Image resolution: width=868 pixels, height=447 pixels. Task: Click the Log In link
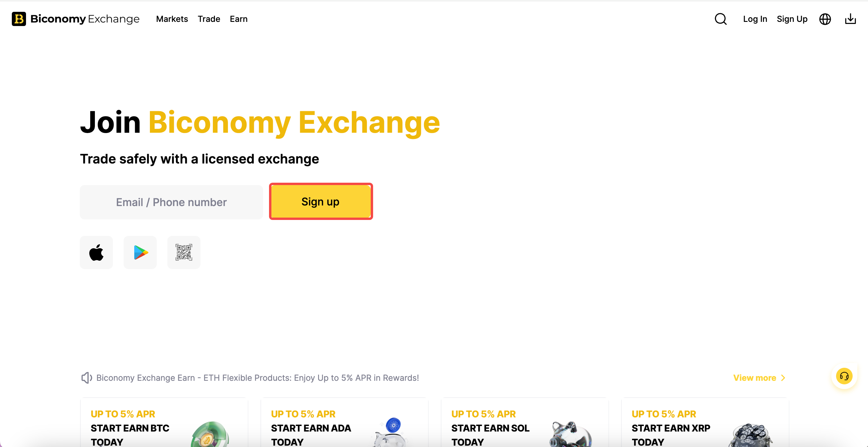[755, 19]
